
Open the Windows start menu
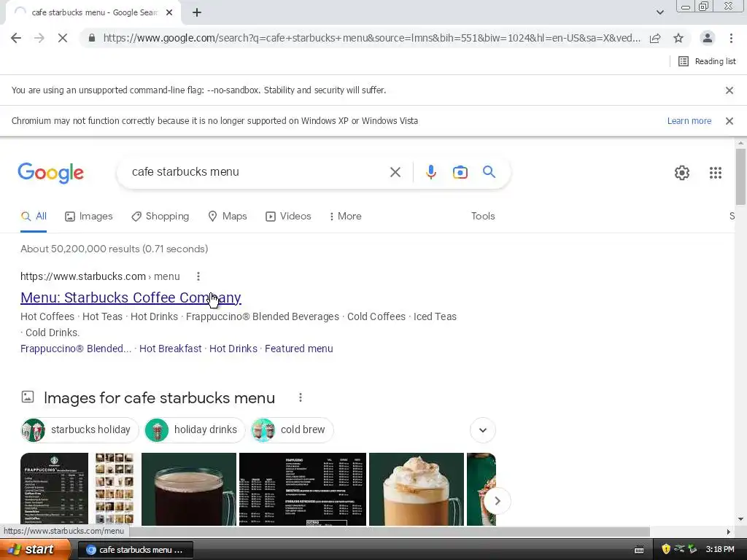tap(35, 550)
